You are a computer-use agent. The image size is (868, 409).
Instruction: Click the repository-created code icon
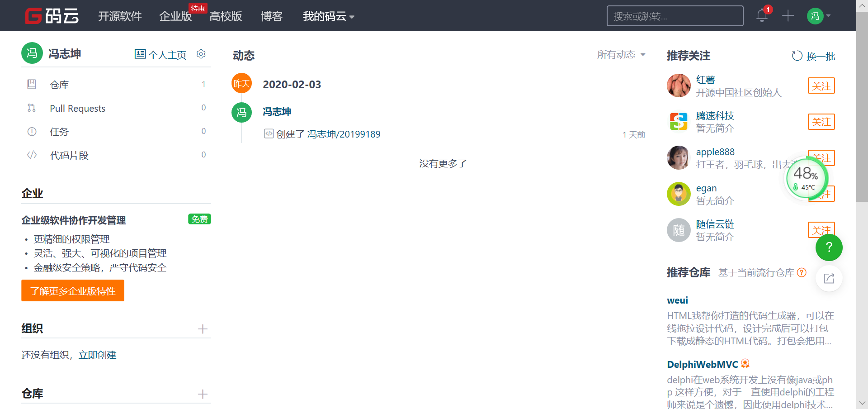269,133
